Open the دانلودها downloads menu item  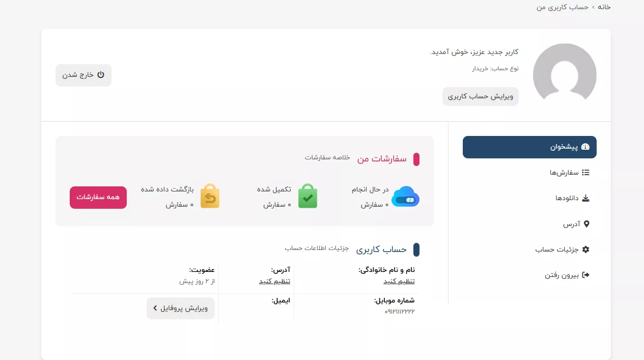coord(529,198)
